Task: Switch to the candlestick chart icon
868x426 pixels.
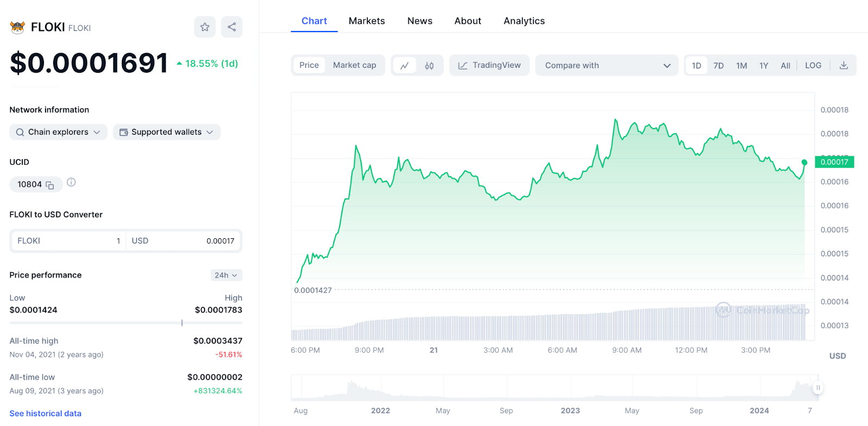Action: click(x=429, y=65)
